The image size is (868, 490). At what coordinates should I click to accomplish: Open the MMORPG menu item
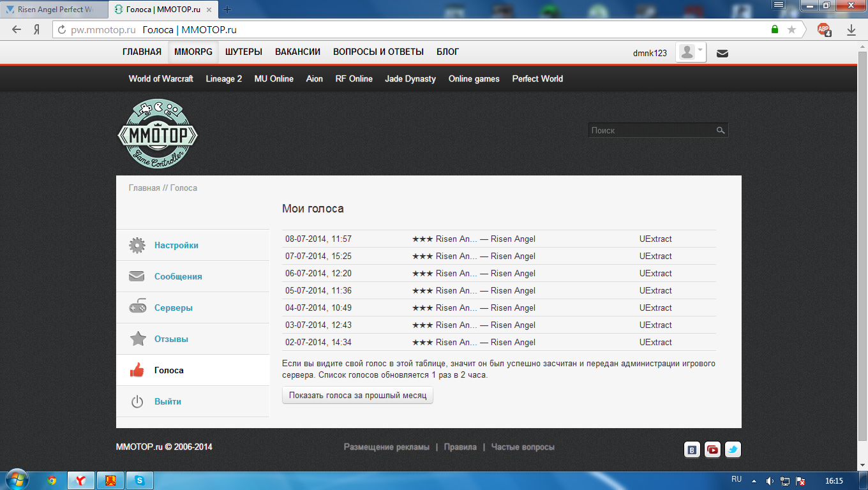pyautogui.click(x=193, y=52)
